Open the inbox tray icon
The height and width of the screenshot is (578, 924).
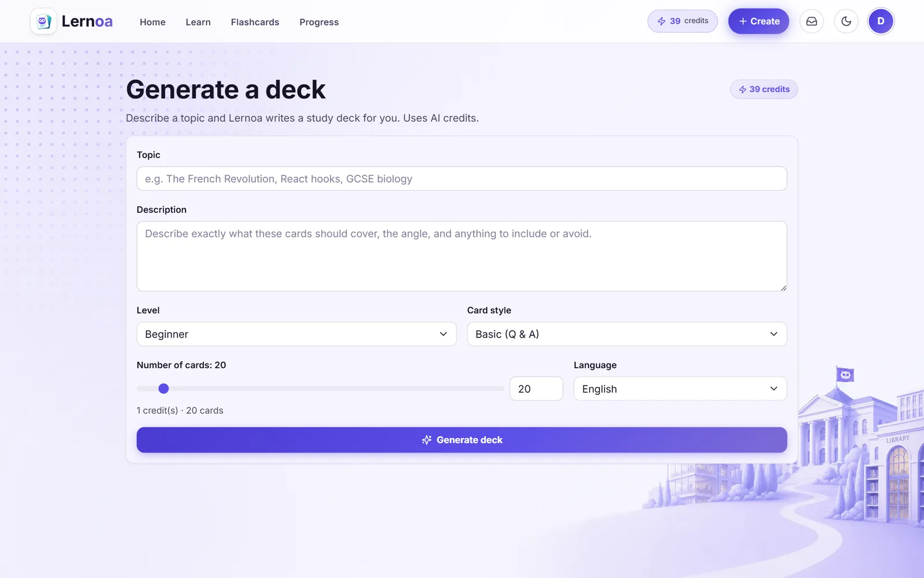(x=811, y=21)
